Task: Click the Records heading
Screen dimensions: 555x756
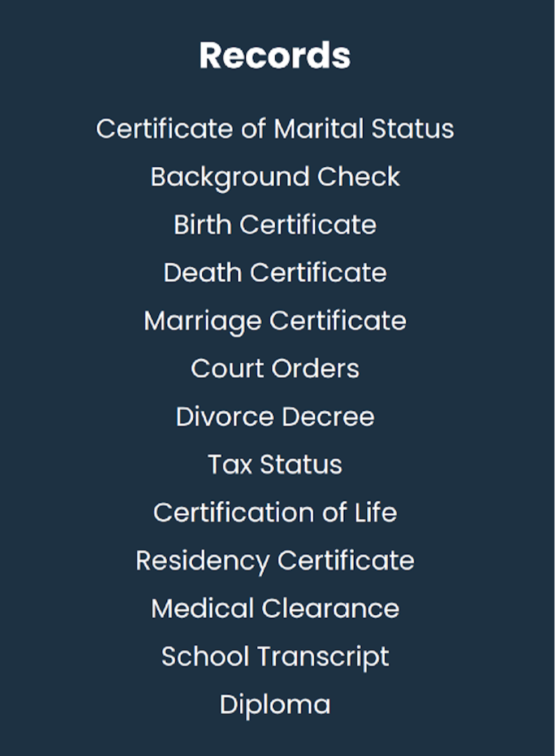Action: [275, 55]
